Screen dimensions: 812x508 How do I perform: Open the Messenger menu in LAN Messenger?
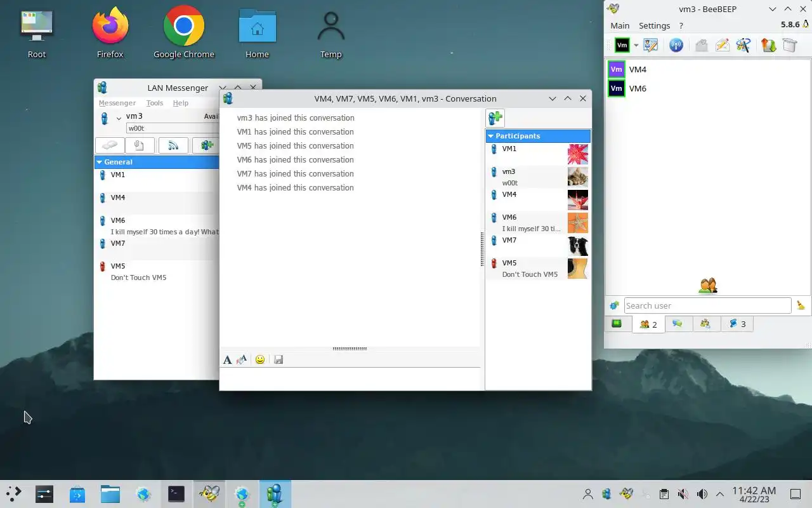click(117, 103)
